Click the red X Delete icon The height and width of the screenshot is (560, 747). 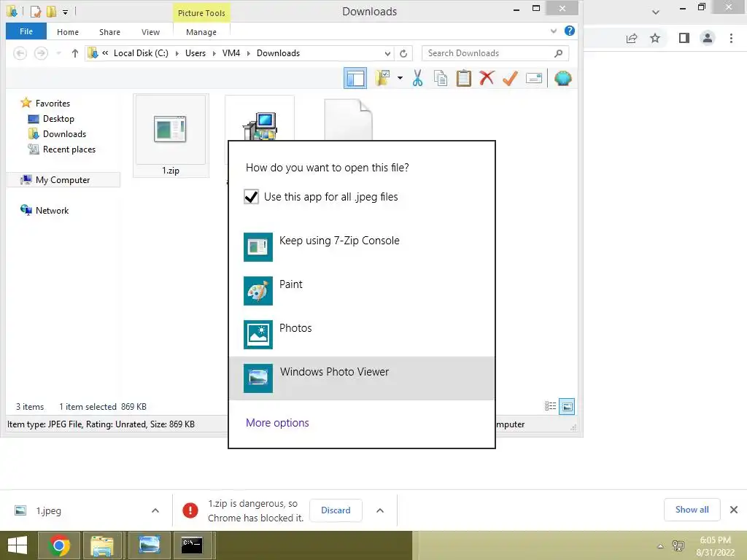[x=487, y=78]
